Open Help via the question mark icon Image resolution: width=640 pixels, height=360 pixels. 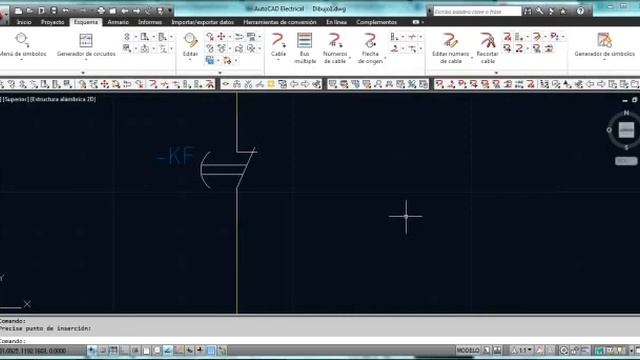[x=580, y=11]
